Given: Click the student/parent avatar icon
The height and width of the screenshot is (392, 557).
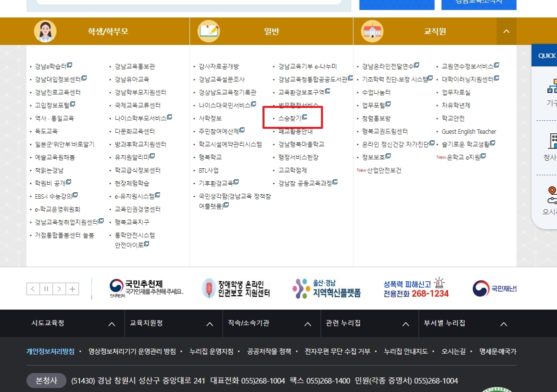Looking at the screenshot, I should [x=45, y=31].
